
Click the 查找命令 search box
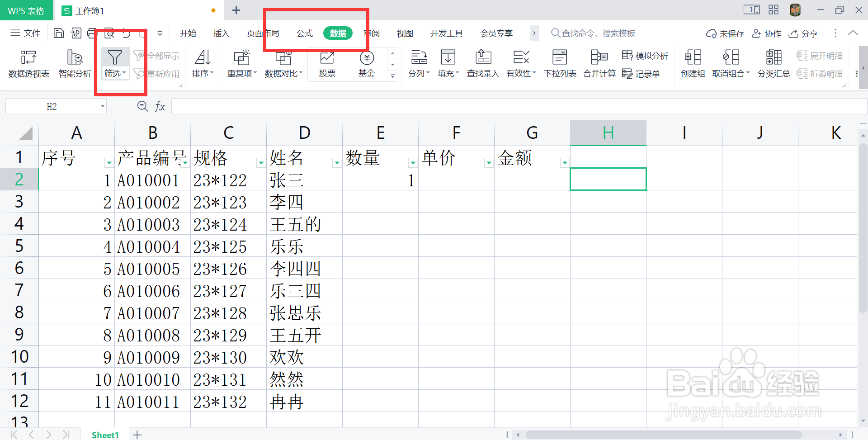pos(592,33)
